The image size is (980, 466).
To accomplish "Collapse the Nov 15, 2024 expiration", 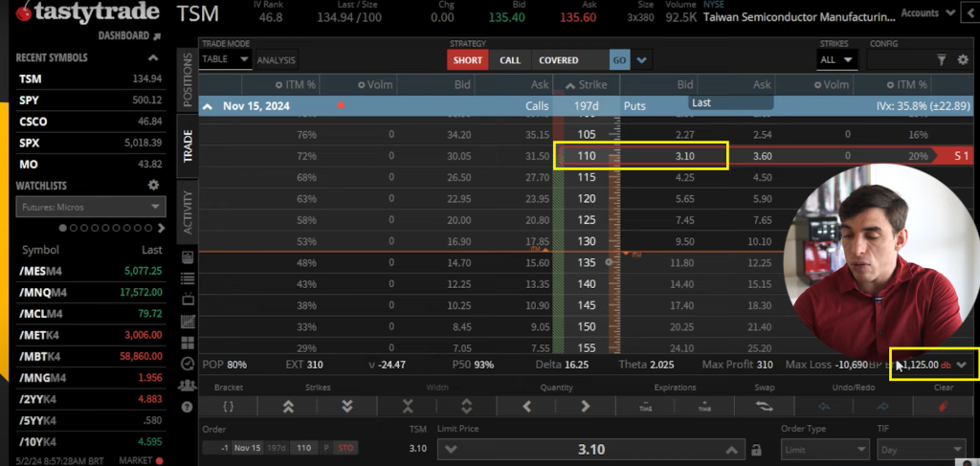I will pyautogui.click(x=207, y=106).
